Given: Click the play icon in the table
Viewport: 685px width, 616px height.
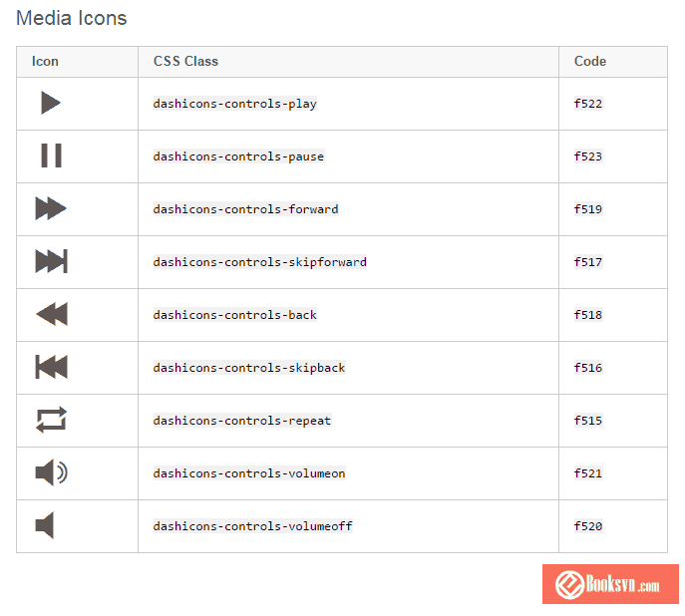Looking at the screenshot, I should pyautogui.click(x=51, y=103).
